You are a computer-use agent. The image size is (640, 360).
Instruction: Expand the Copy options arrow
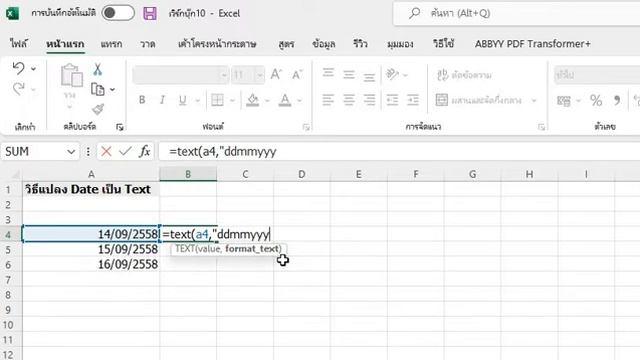[113, 89]
